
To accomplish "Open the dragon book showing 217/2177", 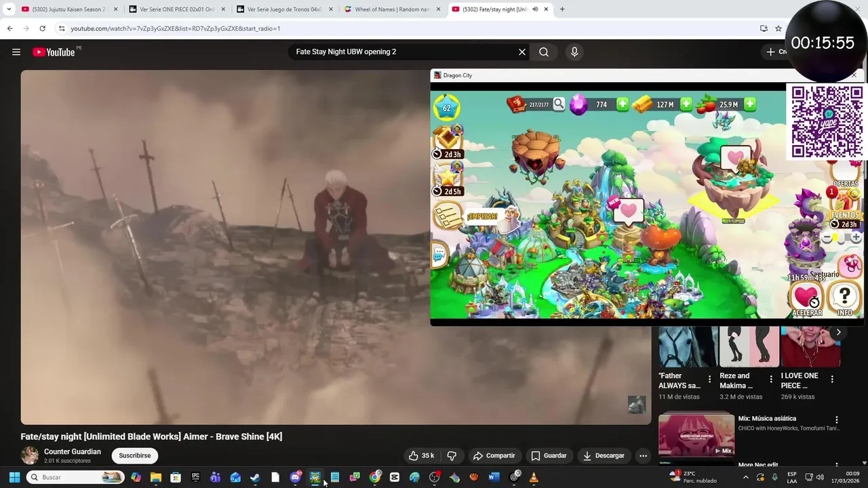I will (517, 104).
